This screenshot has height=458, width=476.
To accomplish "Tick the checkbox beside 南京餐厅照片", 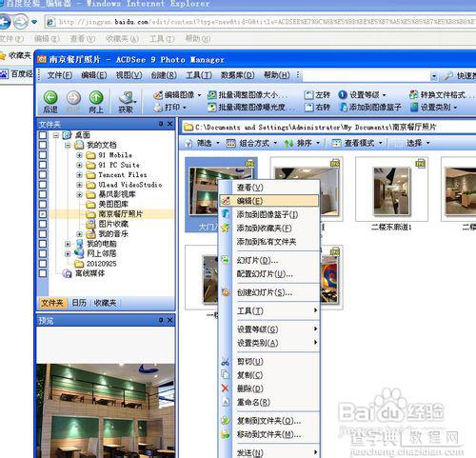I will (x=43, y=214).
